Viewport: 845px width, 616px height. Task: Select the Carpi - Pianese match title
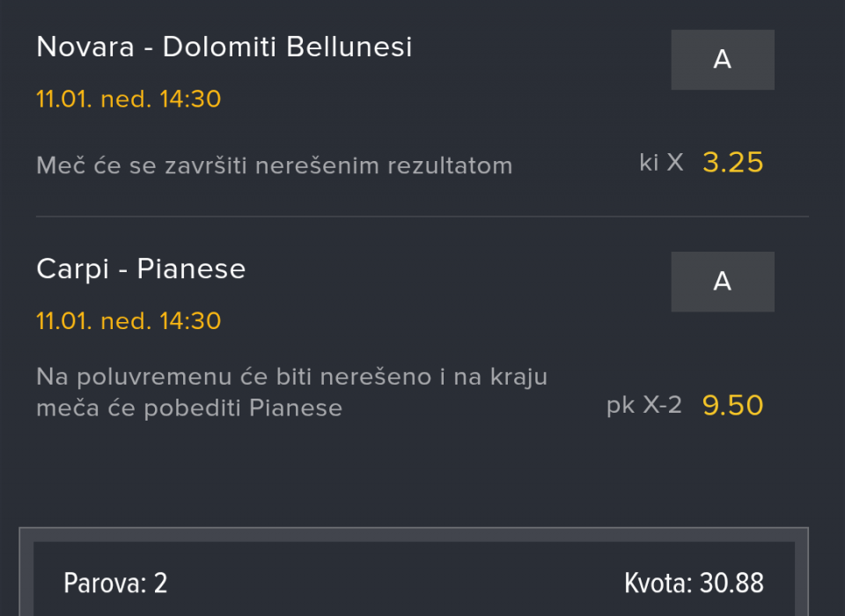tap(141, 269)
